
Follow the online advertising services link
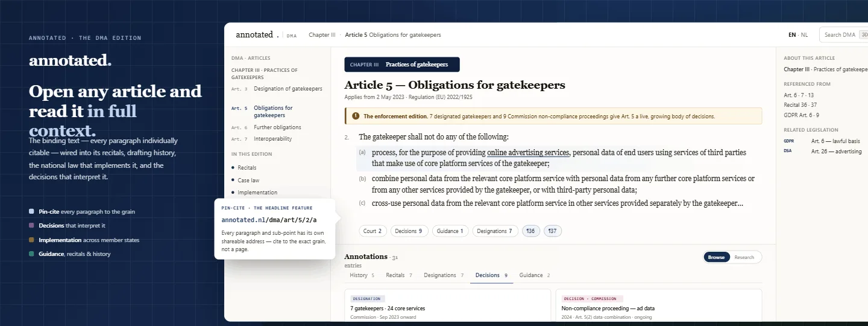[528, 153]
